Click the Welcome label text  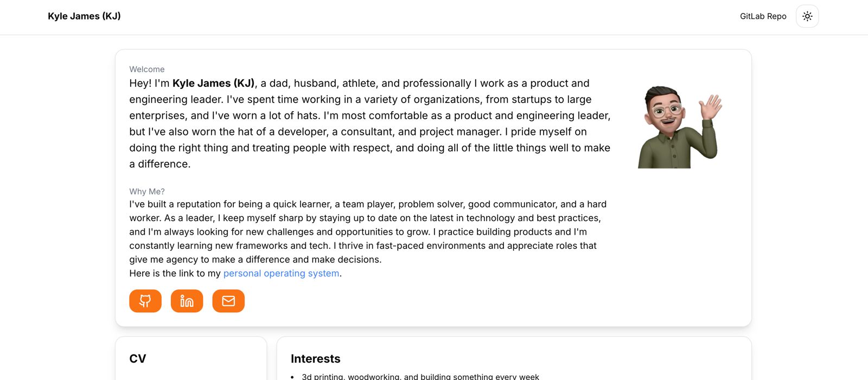[x=146, y=69]
